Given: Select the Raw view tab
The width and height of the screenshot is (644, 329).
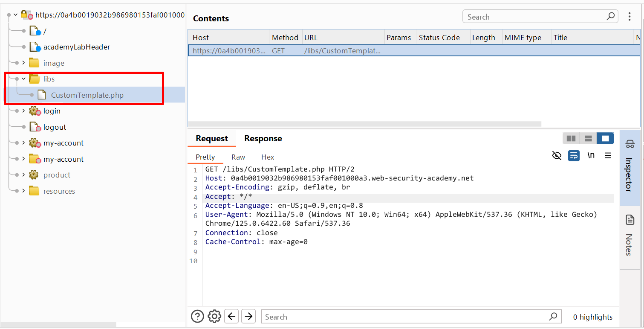Looking at the screenshot, I should [238, 157].
